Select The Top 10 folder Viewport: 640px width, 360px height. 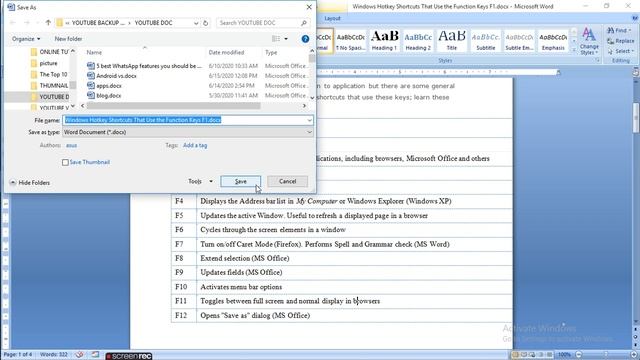pos(49,74)
